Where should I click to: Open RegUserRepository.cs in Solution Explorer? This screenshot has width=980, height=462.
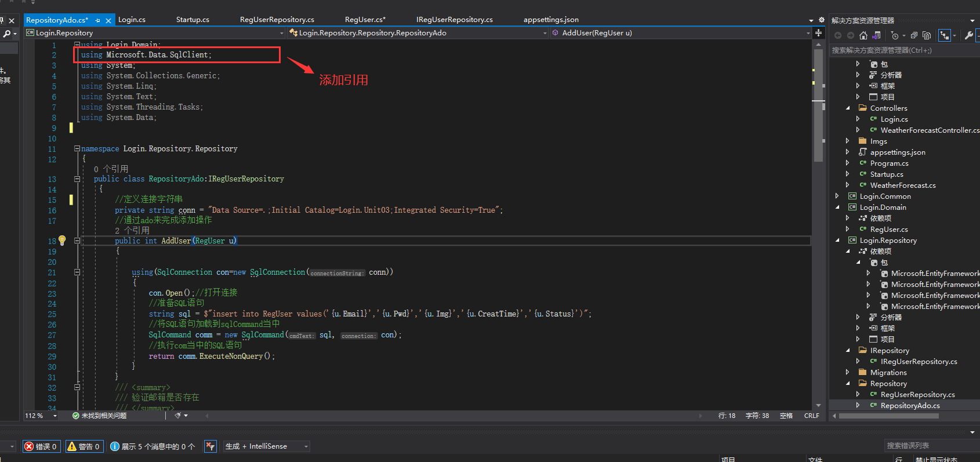coord(917,395)
